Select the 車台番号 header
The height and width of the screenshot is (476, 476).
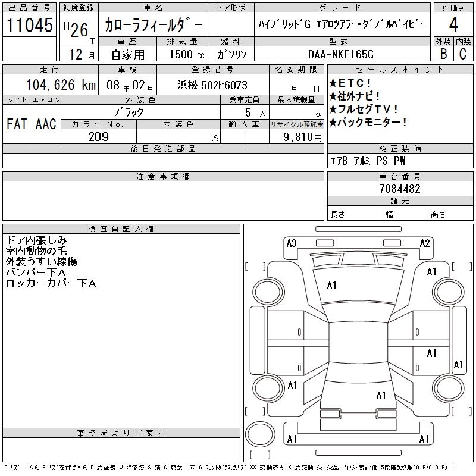click(400, 176)
